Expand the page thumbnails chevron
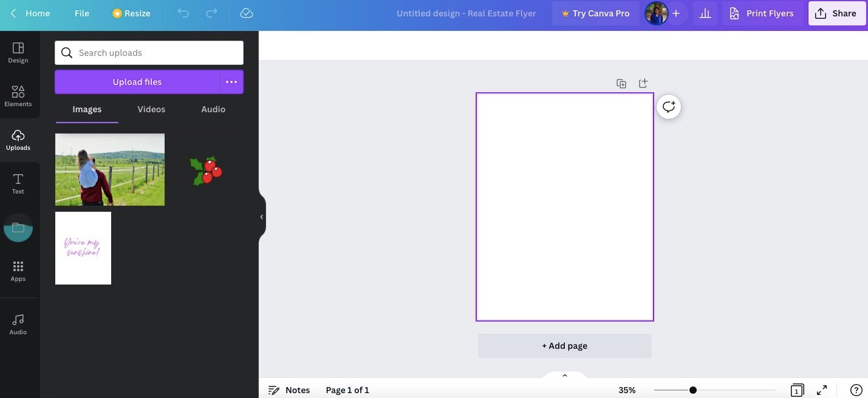Viewport: 868px width, 398px height. [565, 376]
